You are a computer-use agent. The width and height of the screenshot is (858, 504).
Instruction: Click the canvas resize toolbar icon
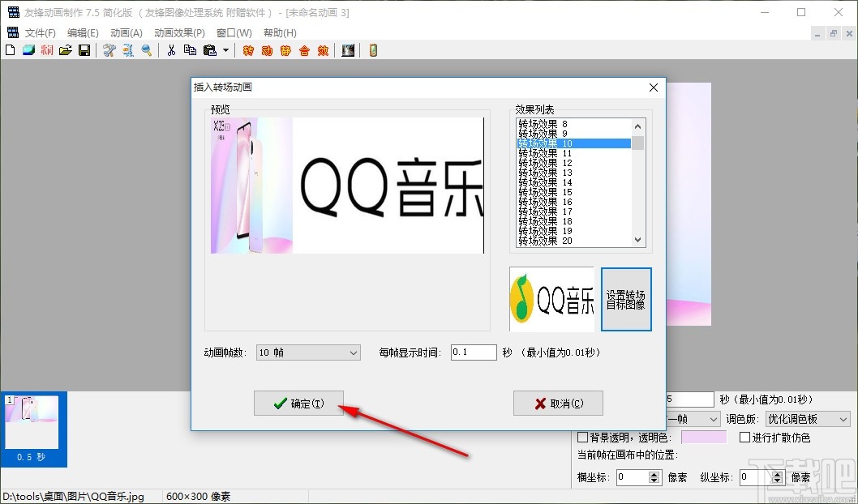click(x=128, y=50)
